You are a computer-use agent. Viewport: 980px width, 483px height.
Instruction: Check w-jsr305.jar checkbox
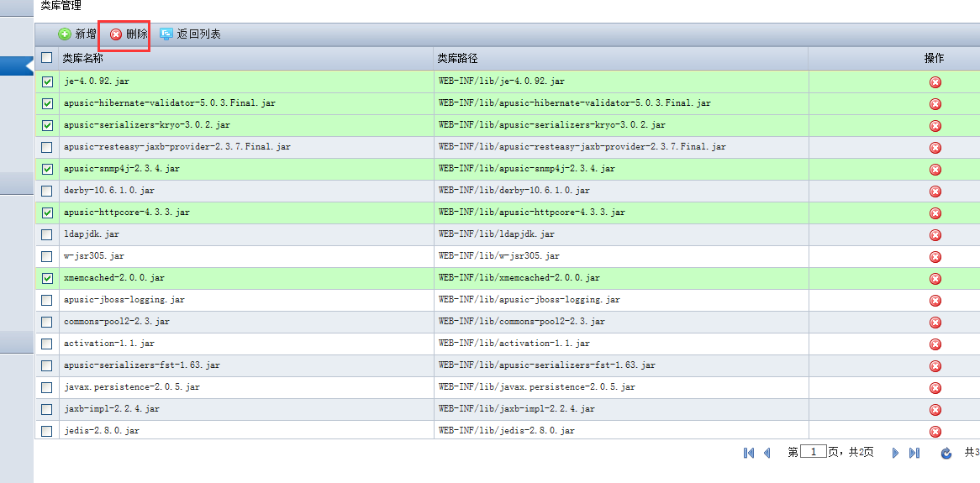[x=47, y=256]
